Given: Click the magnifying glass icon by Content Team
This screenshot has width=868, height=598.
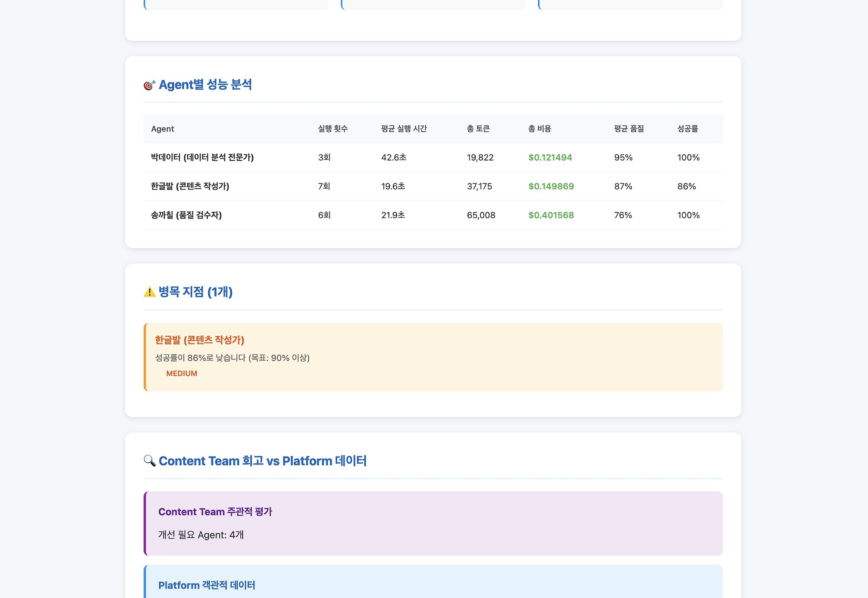Looking at the screenshot, I should (149, 461).
